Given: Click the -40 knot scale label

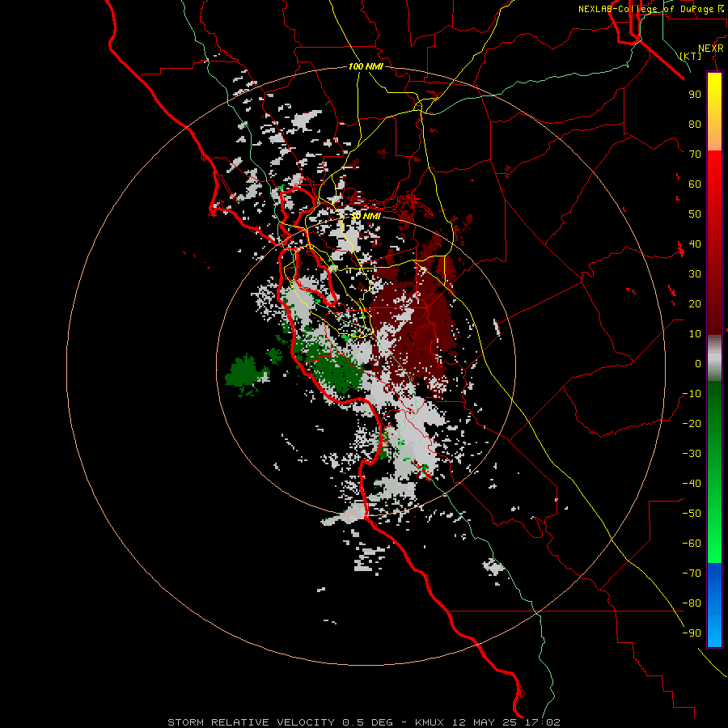Looking at the screenshot, I should (x=692, y=484).
